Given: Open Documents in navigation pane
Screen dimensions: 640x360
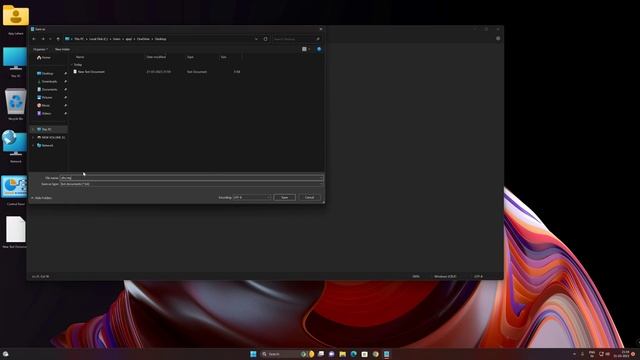Looking at the screenshot, I should click(47, 89).
